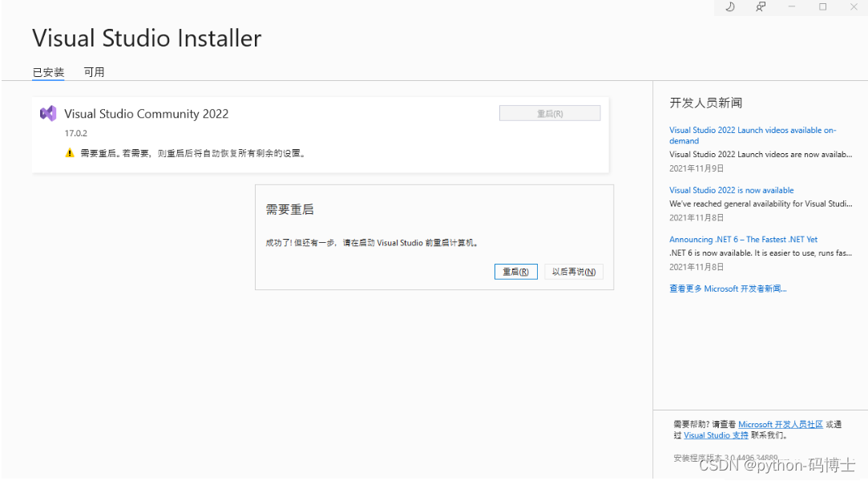Image resolution: width=868 pixels, height=481 pixels.
Task: Click the summary 'Visual Studio 2022 Launch videos are now'
Action: pos(761,155)
